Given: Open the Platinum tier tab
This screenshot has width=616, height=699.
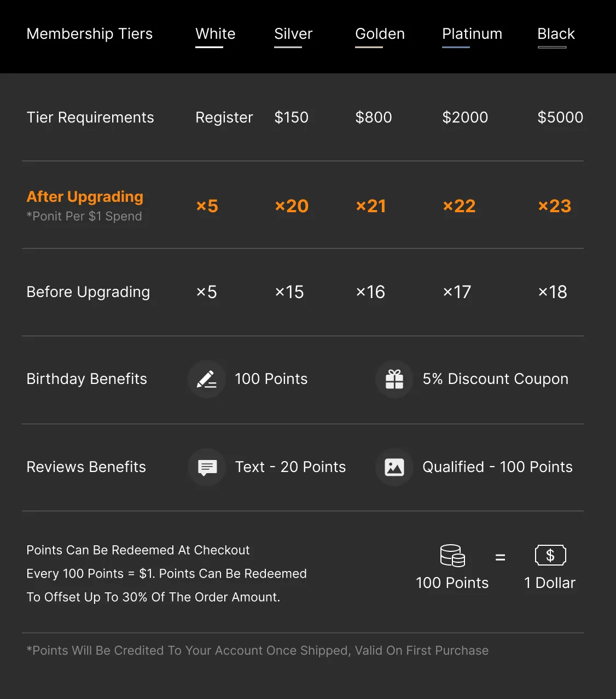Looking at the screenshot, I should pyautogui.click(x=472, y=34).
